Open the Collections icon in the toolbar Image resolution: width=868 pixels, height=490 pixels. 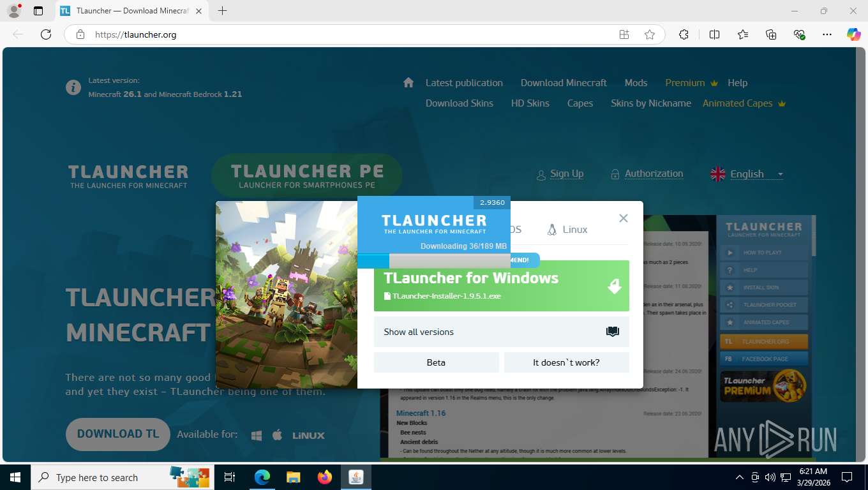coord(771,34)
